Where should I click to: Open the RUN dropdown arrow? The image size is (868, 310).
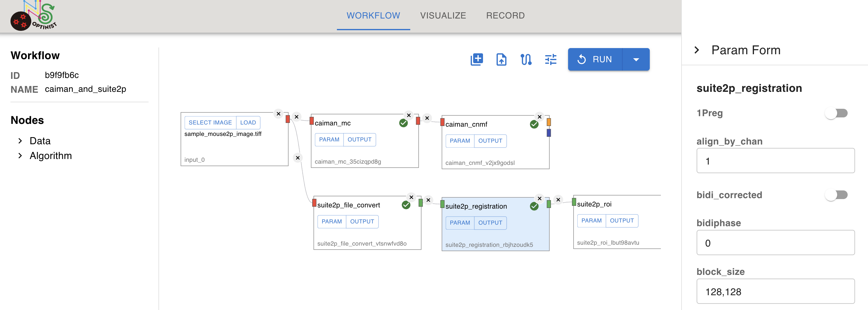pos(636,60)
